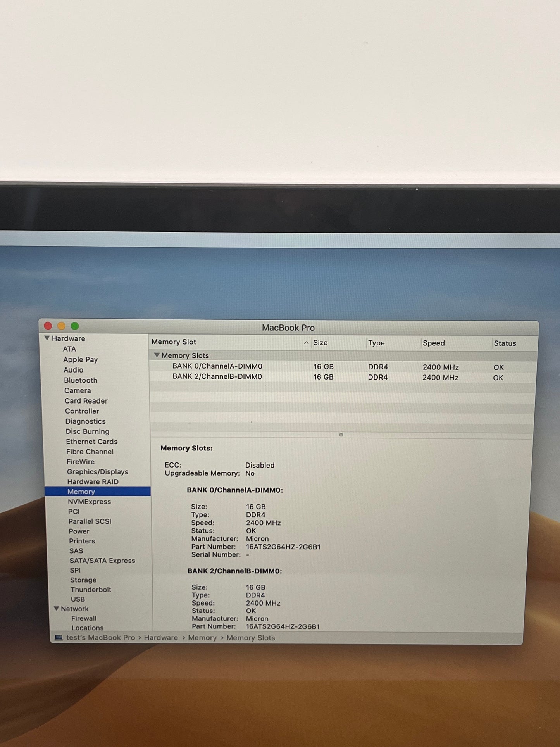560x747 pixels.
Task: Sort by the Speed column header
Action: (x=434, y=343)
